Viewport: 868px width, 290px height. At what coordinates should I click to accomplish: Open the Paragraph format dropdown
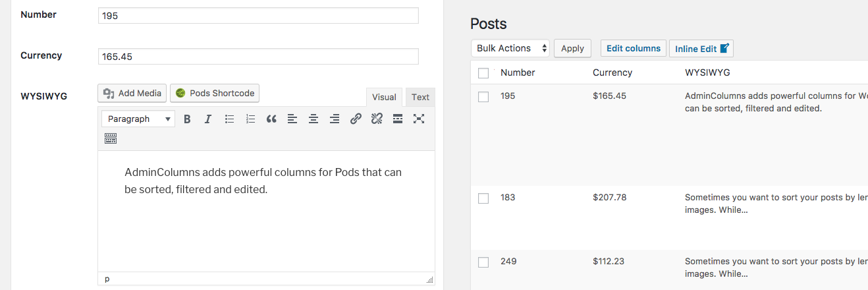138,119
